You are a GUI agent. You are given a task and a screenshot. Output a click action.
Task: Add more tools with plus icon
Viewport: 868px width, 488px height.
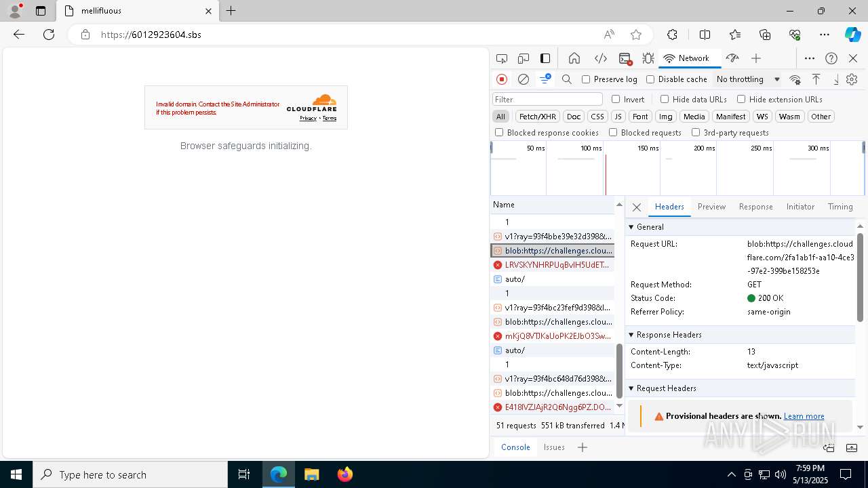(x=756, y=58)
